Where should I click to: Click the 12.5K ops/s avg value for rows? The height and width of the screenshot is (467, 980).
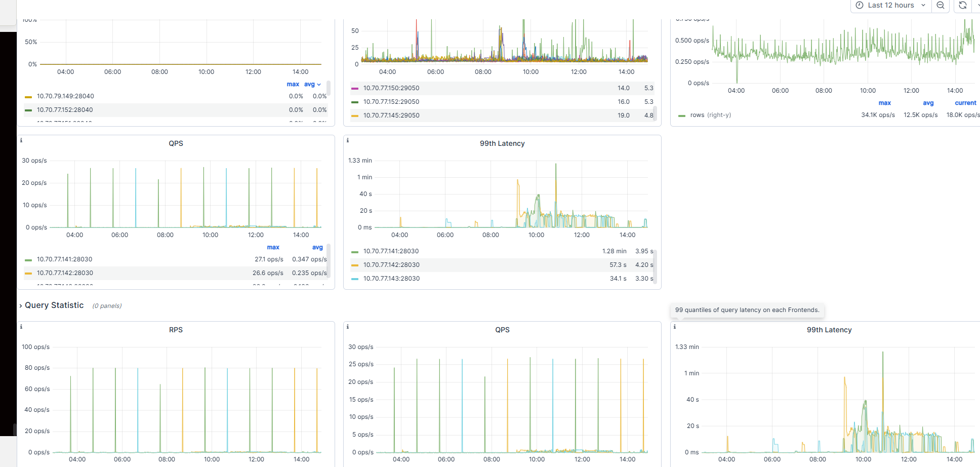point(921,115)
